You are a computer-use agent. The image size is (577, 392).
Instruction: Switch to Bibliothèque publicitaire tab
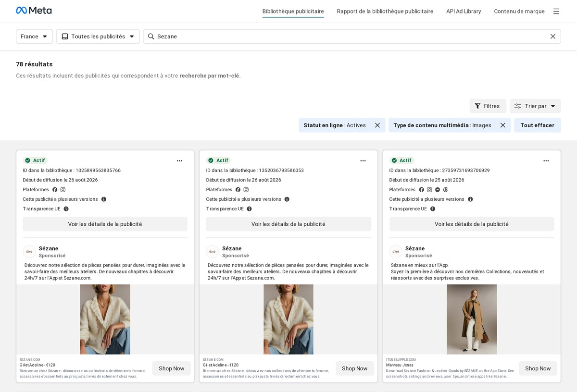point(293,11)
